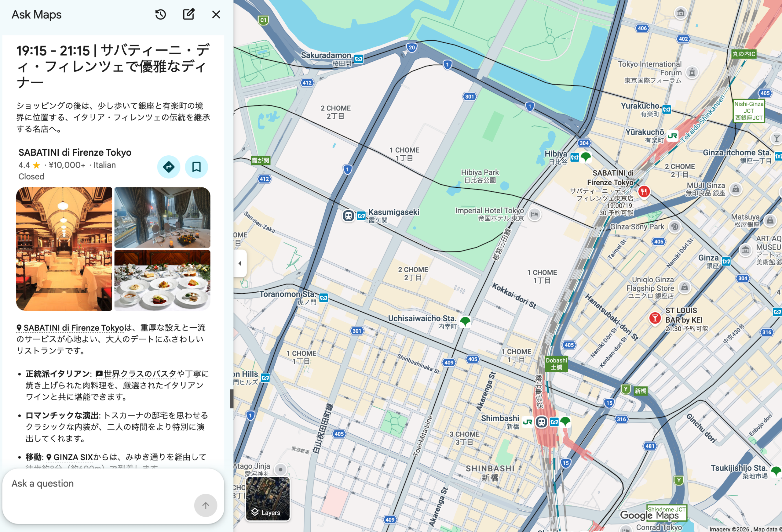Viewport: 782px width, 532px height.
Task: Select the ST LOUIS BAR map pin
Action: [x=655, y=318]
